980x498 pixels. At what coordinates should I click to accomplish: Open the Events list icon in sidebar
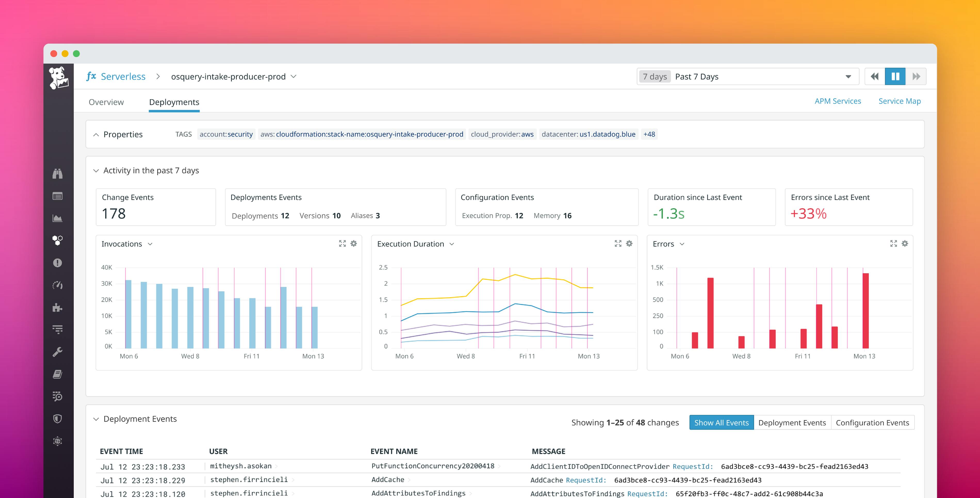click(58, 196)
